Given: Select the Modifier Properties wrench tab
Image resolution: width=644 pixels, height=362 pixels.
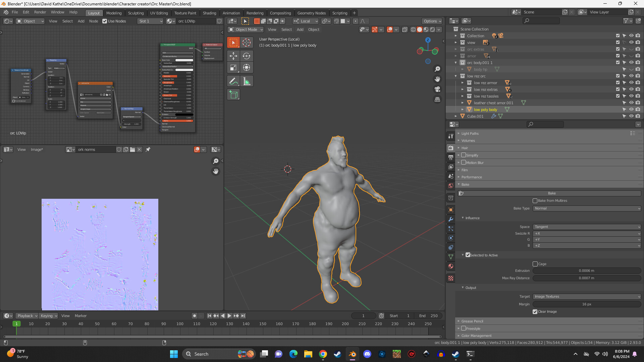Looking at the screenshot, I should 450,219.
